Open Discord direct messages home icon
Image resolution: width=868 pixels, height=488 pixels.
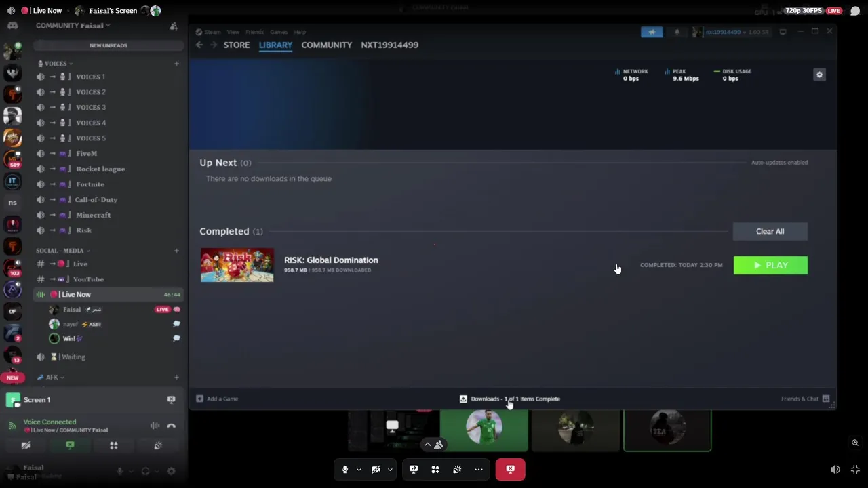pos(12,26)
